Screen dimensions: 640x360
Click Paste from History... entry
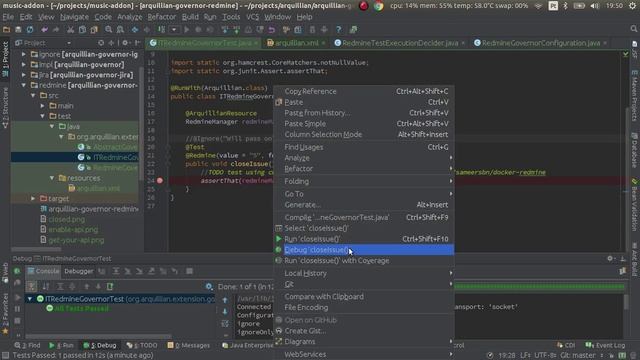(364, 113)
